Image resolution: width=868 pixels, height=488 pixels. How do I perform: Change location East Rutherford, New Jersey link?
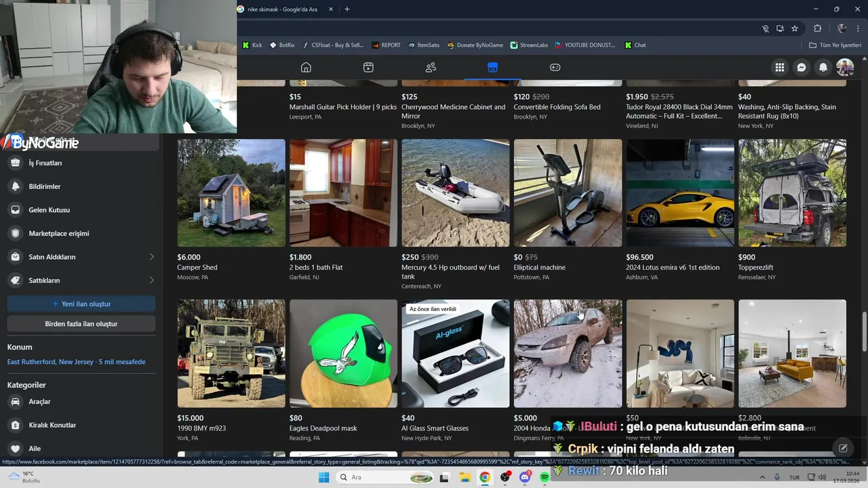pyautogui.click(x=77, y=362)
